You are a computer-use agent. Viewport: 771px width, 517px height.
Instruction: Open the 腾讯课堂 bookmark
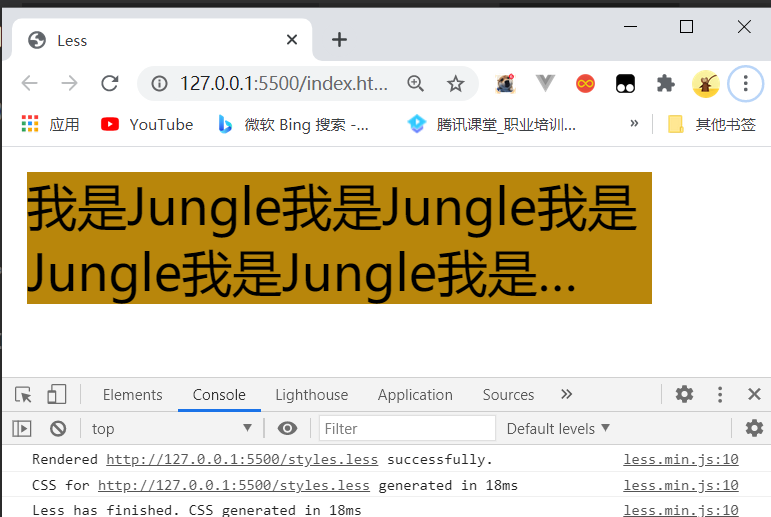pos(491,124)
